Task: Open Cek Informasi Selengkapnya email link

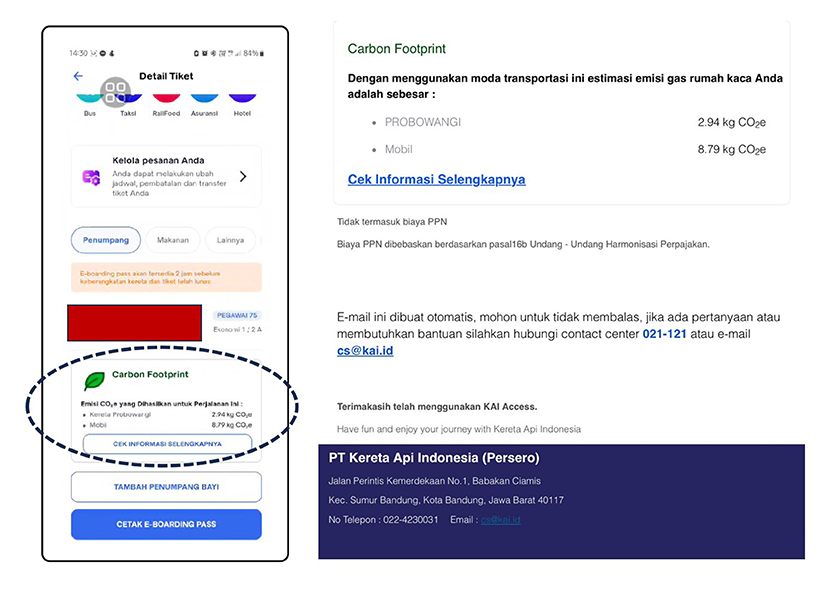Action: click(437, 179)
